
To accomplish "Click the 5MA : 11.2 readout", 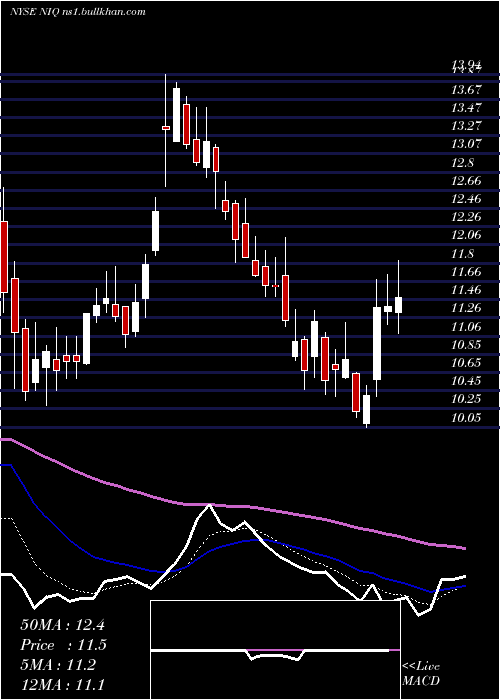I will pyautogui.click(x=58, y=665).
